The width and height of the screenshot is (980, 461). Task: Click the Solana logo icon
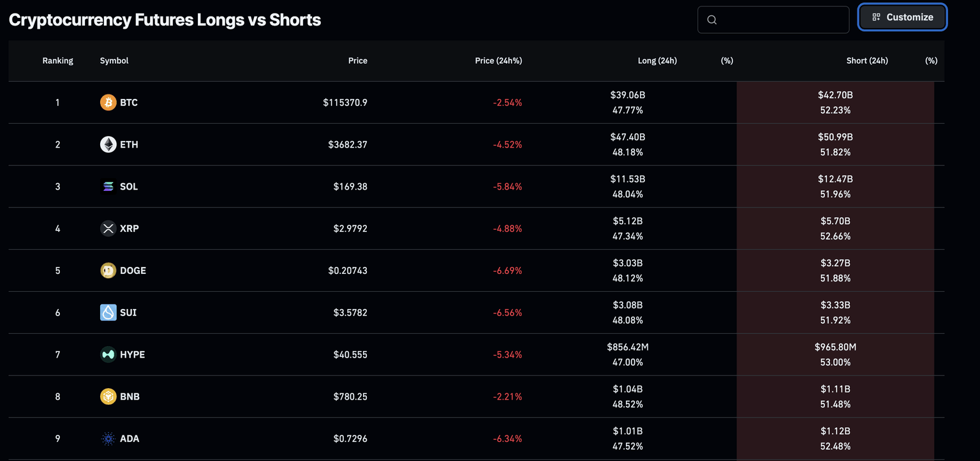point(108,186)
